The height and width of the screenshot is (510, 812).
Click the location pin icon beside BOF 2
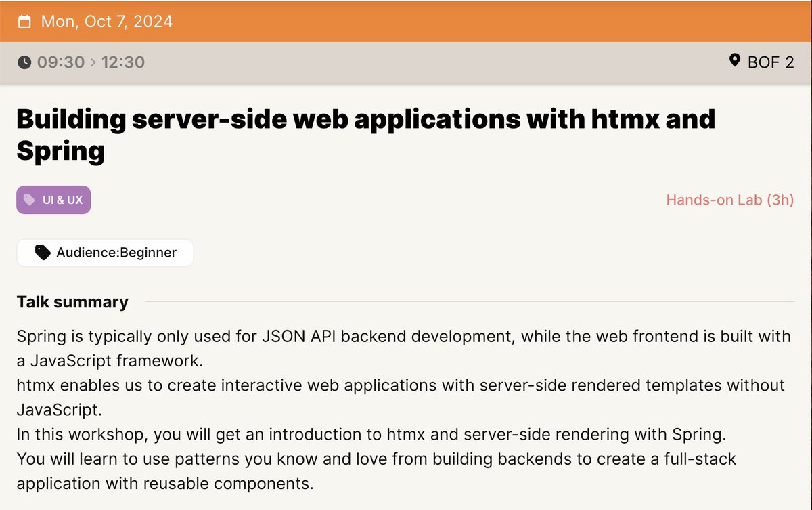734,62
